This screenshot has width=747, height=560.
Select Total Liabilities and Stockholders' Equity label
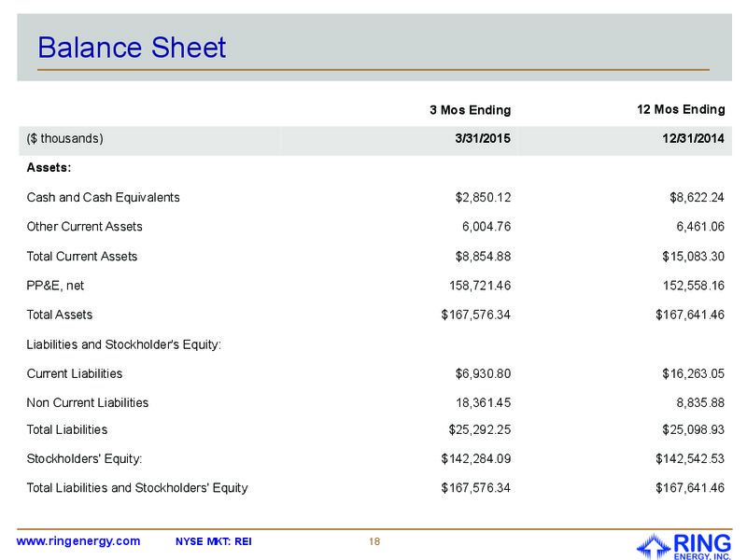click(137, 488)
